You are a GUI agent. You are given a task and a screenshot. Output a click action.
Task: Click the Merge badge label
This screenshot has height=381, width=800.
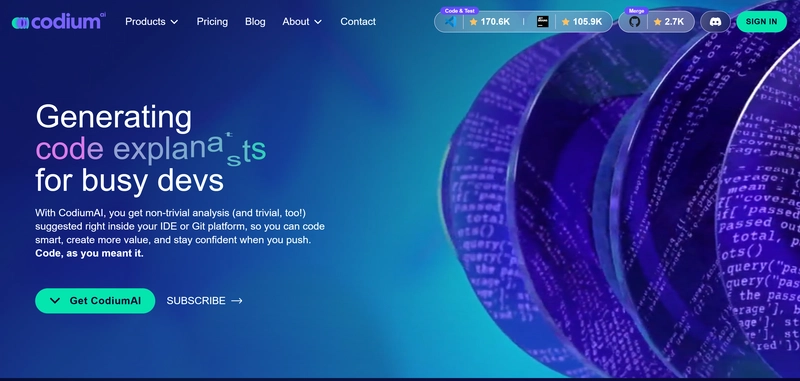(x=637, y=11)
